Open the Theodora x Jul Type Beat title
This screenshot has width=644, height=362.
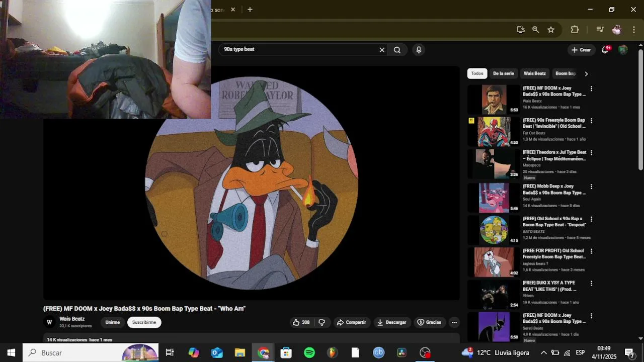click(x=554, y=155)
